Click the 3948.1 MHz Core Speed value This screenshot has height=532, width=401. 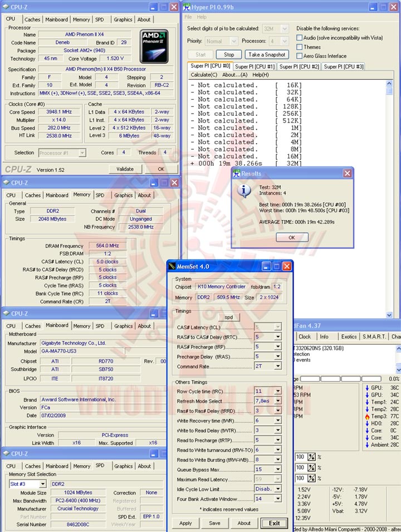(59, 111)
